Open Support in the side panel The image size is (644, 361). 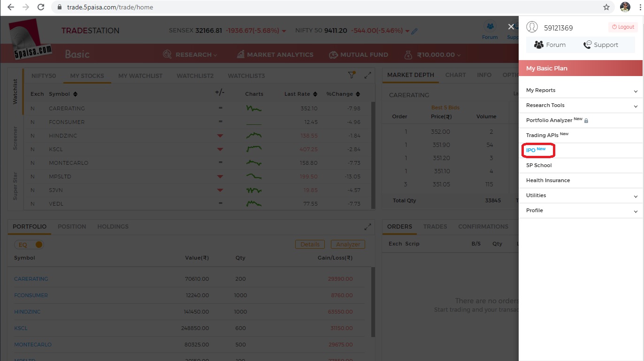pos(600,45)
